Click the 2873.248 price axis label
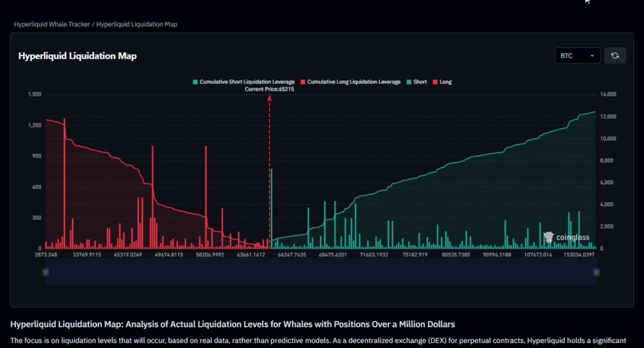This screenshot has height=348, width=644. coord(46,255)
